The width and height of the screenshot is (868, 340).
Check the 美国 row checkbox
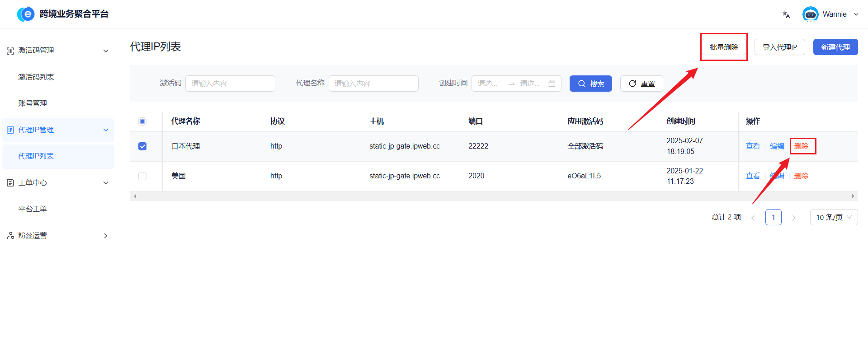(x=142, y=176)
